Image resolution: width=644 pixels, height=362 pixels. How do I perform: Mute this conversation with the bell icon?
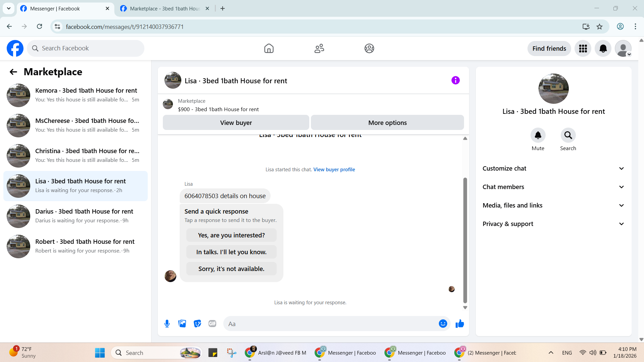pyautogui.click(x=538, y=135)
